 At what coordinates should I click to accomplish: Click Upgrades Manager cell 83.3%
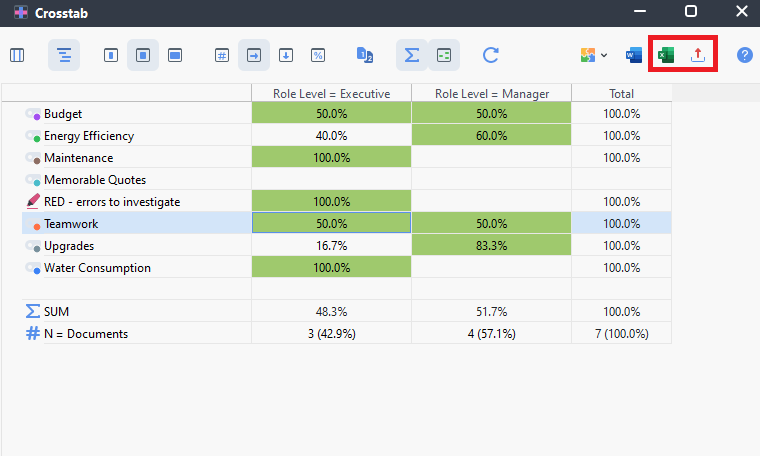(x=491, y=246)
